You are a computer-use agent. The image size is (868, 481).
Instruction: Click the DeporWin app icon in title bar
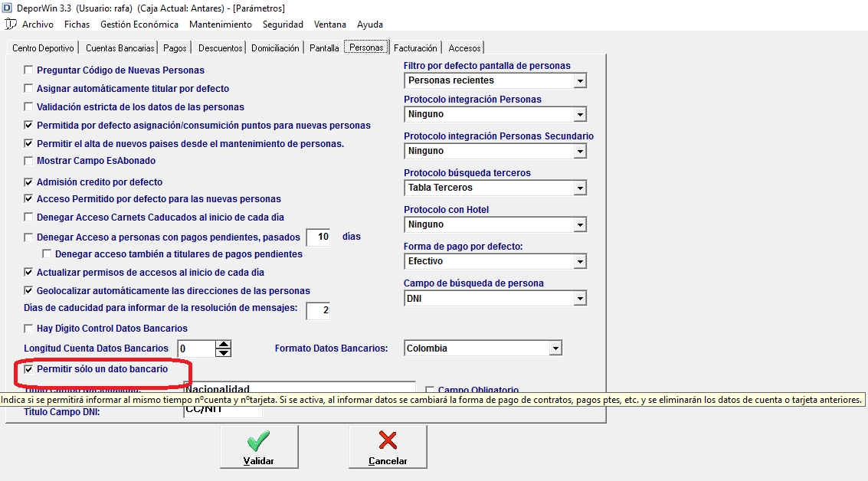[x=7, y=8]
